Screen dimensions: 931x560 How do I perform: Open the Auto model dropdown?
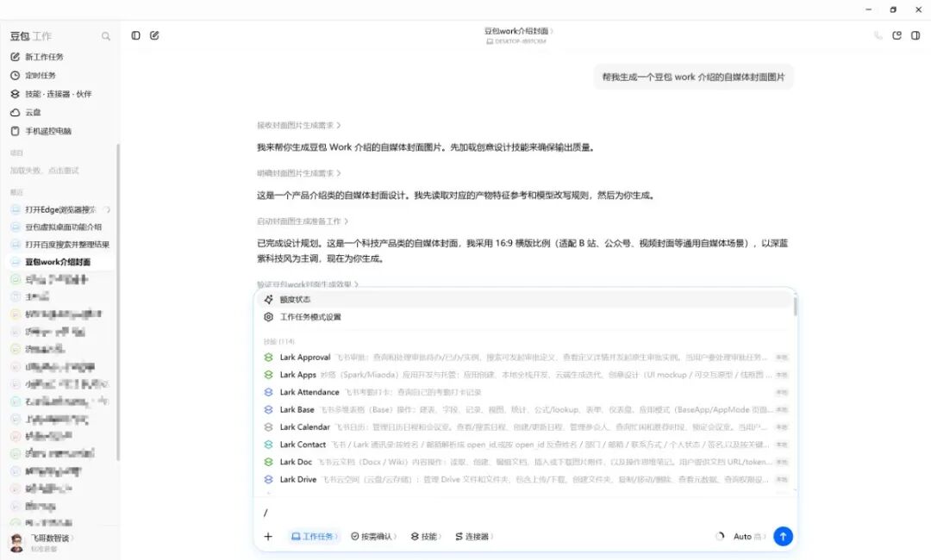(x=749, y=536)
